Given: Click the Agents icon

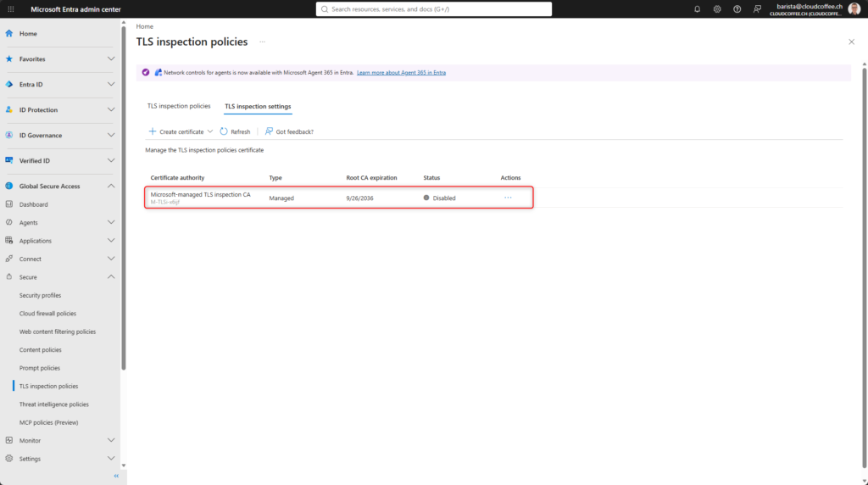Looking at the screenshot, I should (x=8, y=222).
